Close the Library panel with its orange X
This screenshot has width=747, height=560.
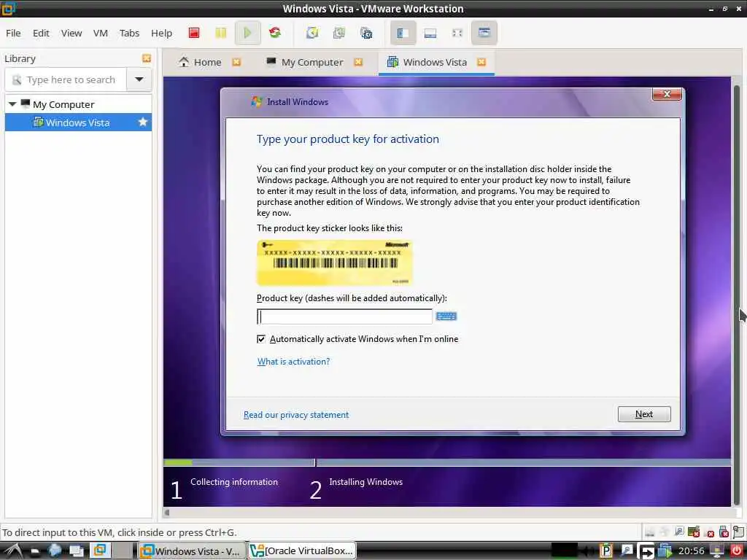point(146,58)
